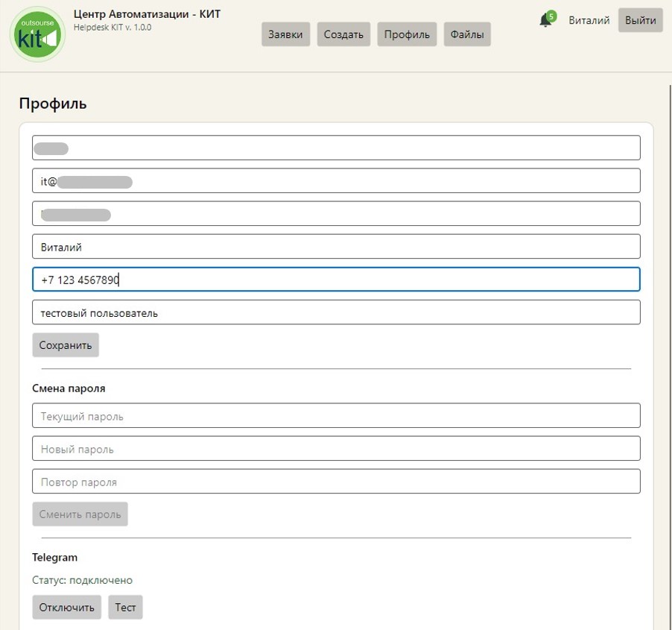Focus the Новый пароль field
The height and width of the screenshot is (630, 672).
pos(336,449)
